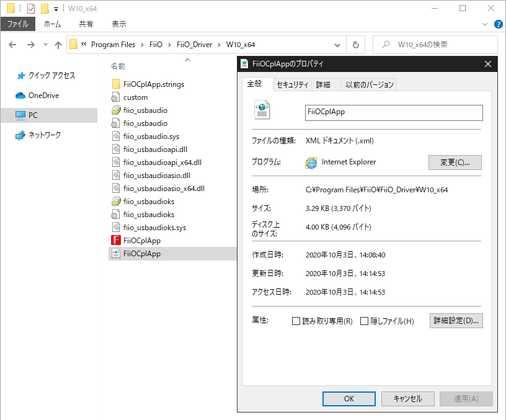The height and width of the screenshot is (420, 506).
Task: Open the 表示 ribbon tab
Action: 119,24
